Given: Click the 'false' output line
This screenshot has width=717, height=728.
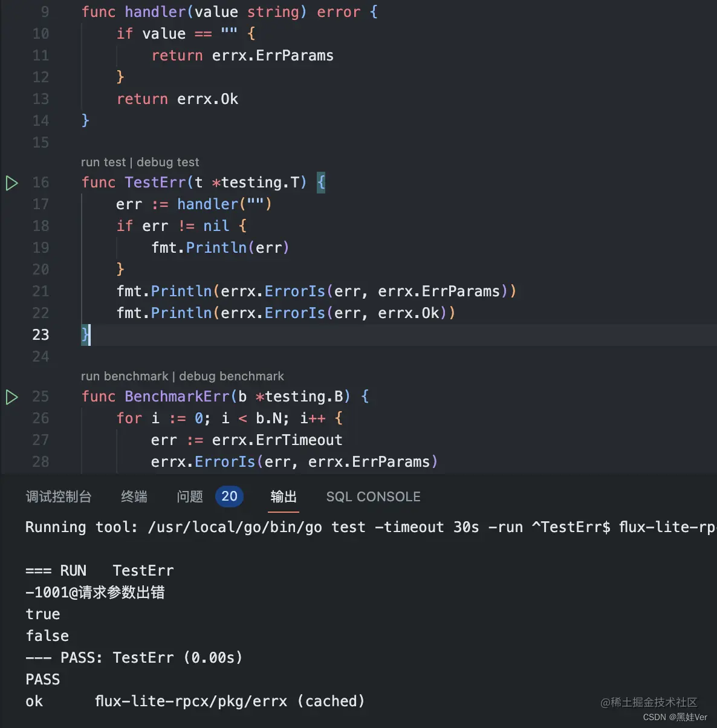Looking at the screenshot, I should [x=47, y=636].
